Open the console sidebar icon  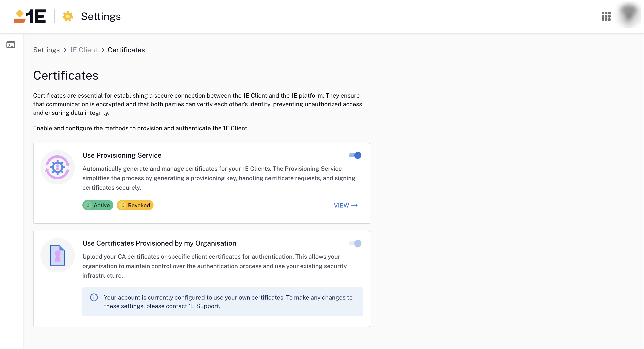coord(11,45)
